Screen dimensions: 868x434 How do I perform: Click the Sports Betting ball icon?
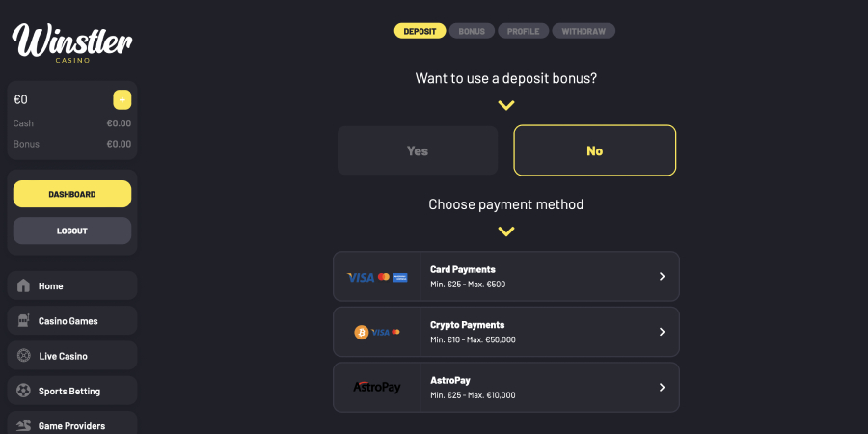(x=24, y=391)
